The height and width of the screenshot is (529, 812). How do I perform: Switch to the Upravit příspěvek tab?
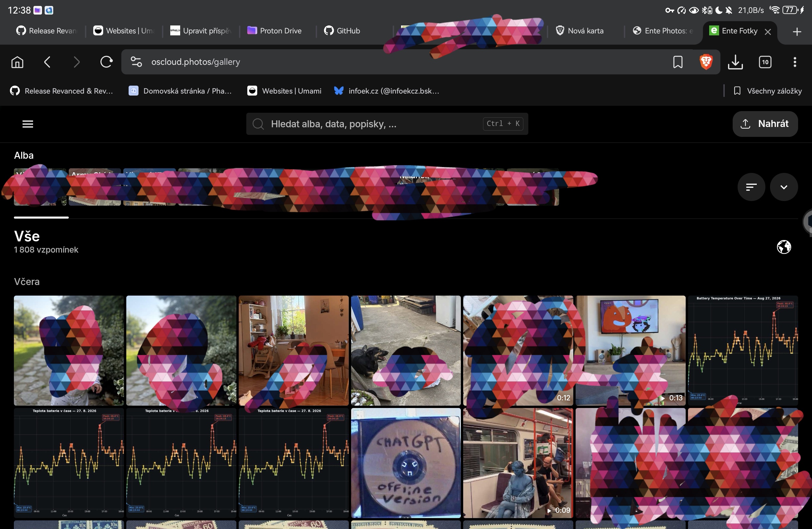click(x=201, y=31)
